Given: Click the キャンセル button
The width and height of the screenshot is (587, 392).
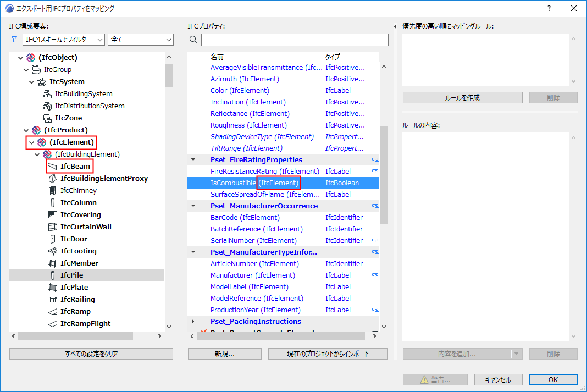Looking at the screenshot, I should pos(498,380).
